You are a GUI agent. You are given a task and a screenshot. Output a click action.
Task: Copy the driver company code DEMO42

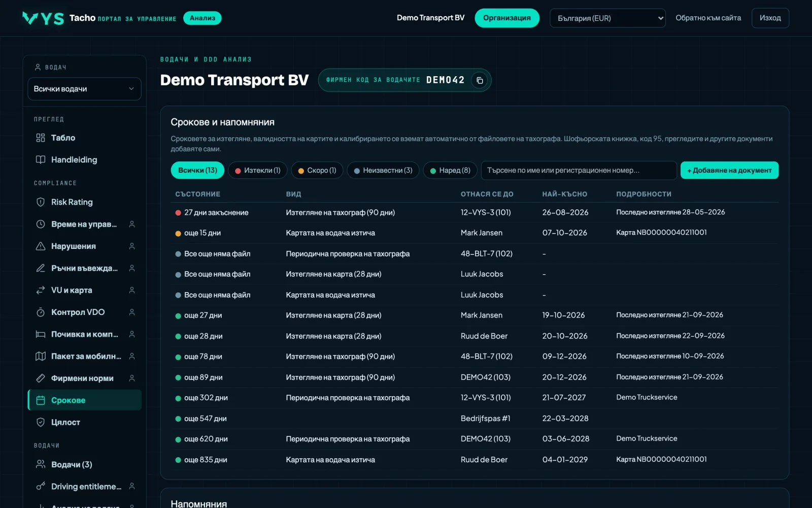click(x=479, y=80)
